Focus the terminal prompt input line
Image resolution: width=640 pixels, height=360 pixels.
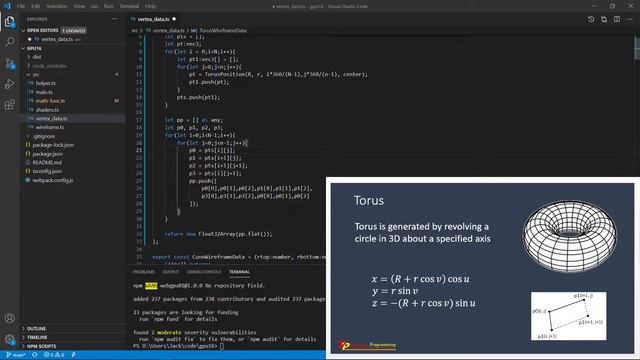(x=222, y=346)
